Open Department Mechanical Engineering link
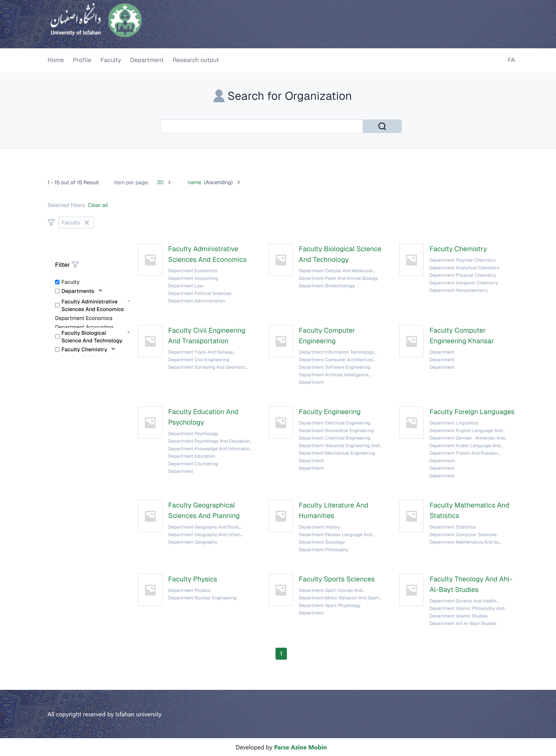The image size is (556, 756). pyautogui.click(x=337, y=453)
